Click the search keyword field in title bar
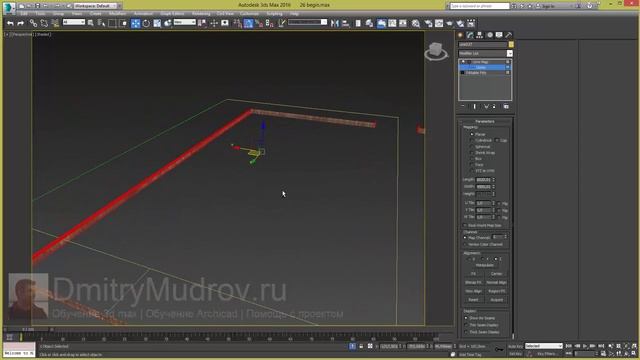This screenshot has height=360, width=640. [480, 6]
